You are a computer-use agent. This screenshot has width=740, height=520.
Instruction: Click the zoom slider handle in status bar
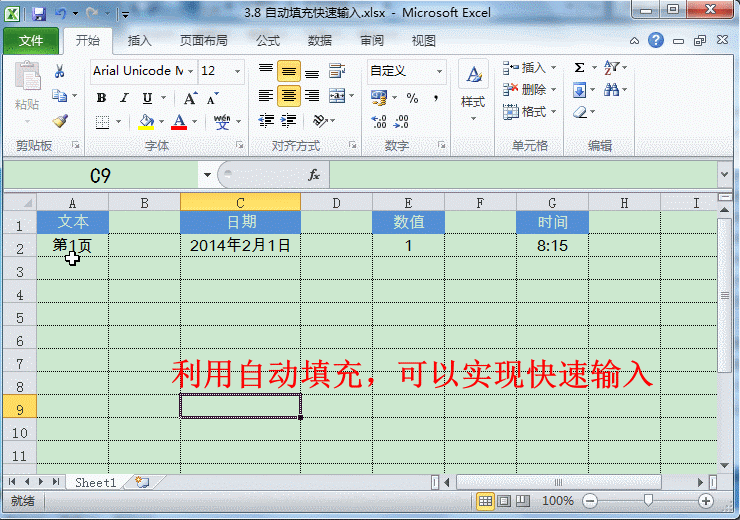(648, 500)
